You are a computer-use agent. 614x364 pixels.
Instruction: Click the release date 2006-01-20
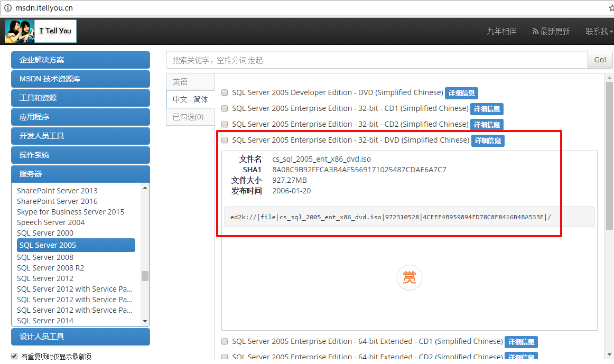(291, 191)
